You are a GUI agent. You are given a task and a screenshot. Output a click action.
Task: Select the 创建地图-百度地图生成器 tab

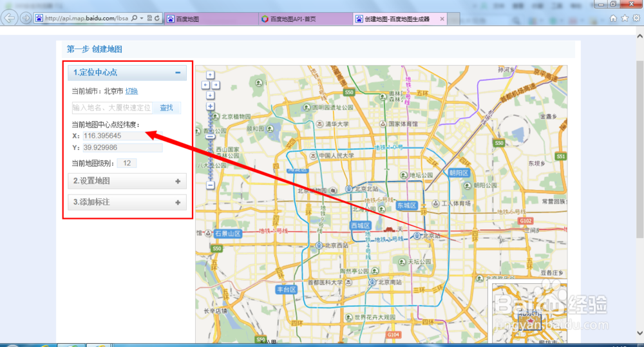396,19
